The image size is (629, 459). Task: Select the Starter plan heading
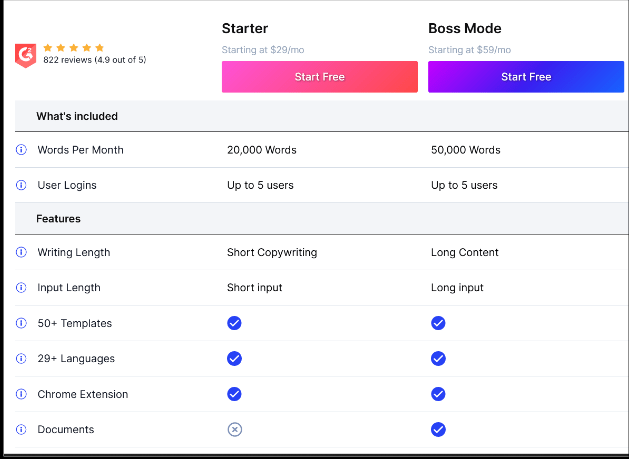pos(245,28)
